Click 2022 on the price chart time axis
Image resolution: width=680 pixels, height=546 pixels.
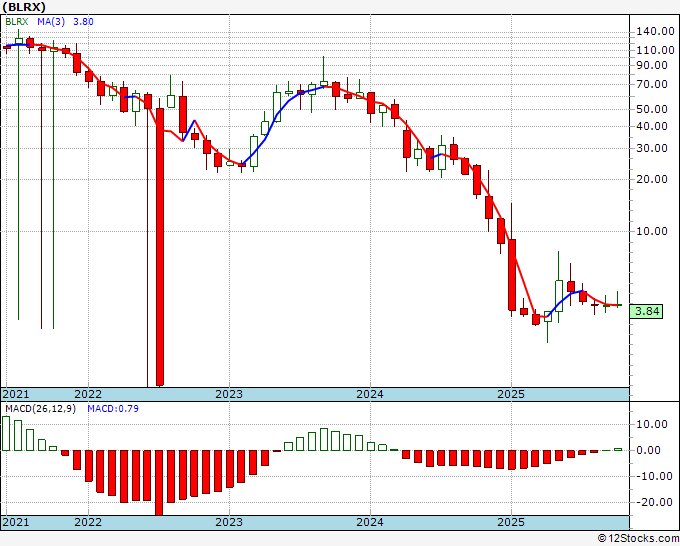point(88,394)
